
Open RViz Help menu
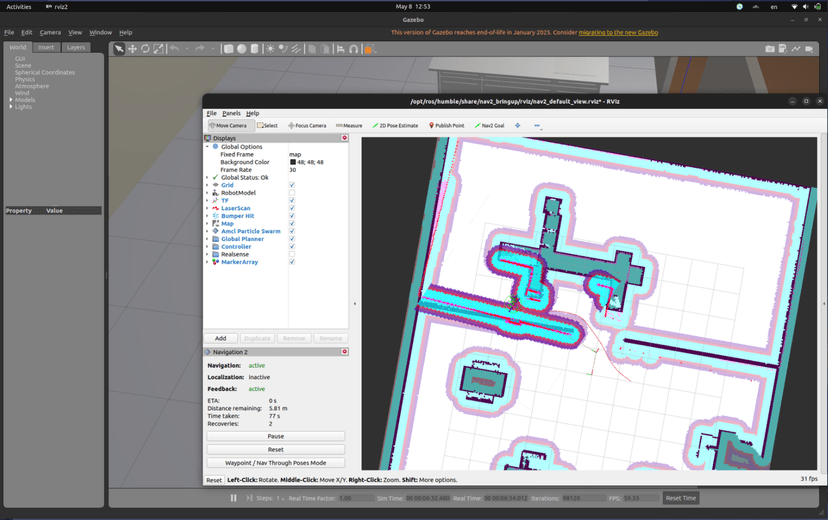click(252, 113)
